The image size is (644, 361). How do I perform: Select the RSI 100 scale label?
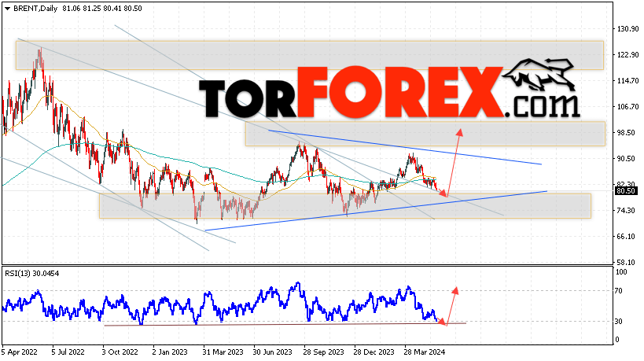[622, 272]
